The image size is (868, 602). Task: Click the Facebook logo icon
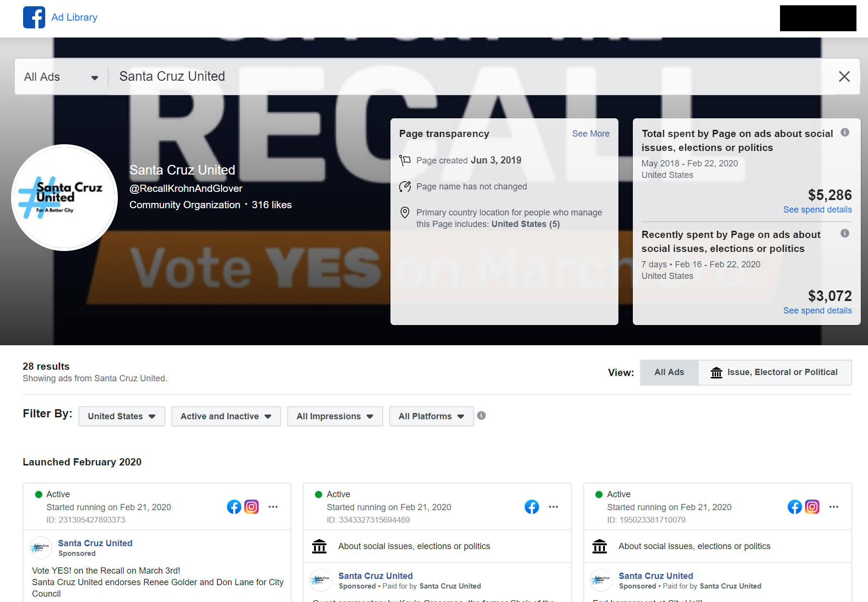click(x=34, y=17)
